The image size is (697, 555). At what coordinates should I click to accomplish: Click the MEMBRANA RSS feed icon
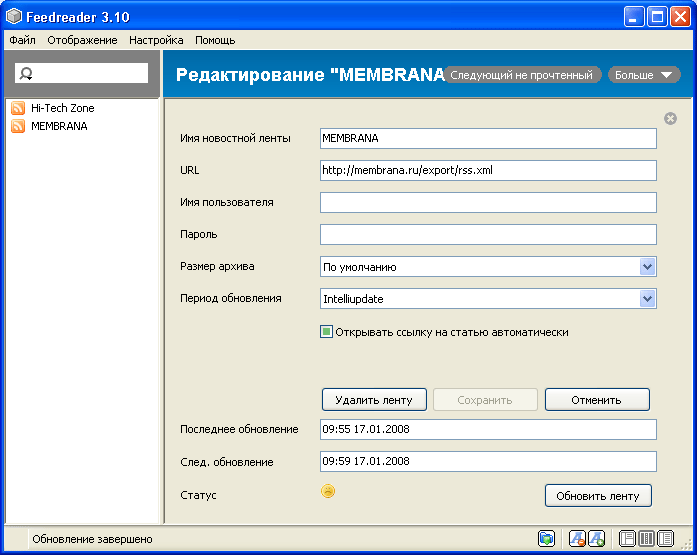click(18, 126)
